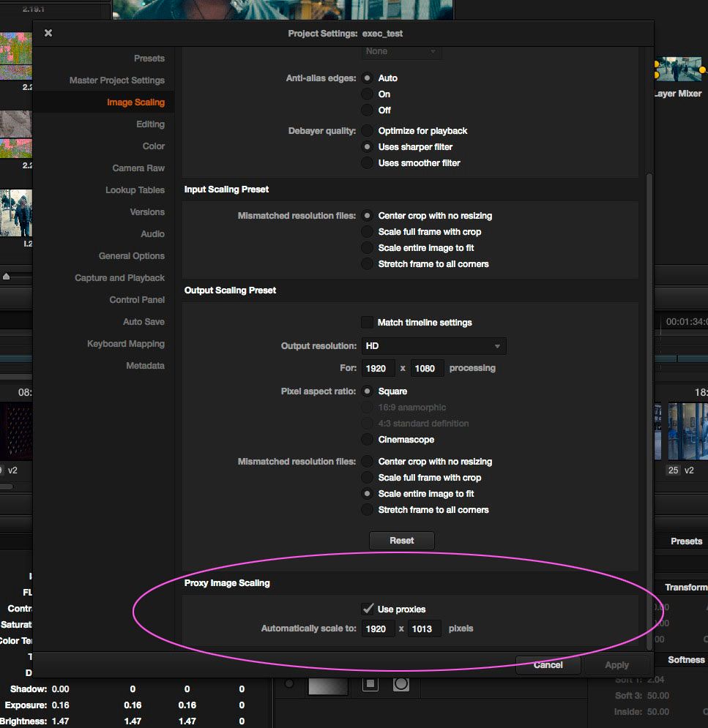Disable the Use proxies checkbox
The height and width of the screenshot is (728, 708).
point(368,609)
